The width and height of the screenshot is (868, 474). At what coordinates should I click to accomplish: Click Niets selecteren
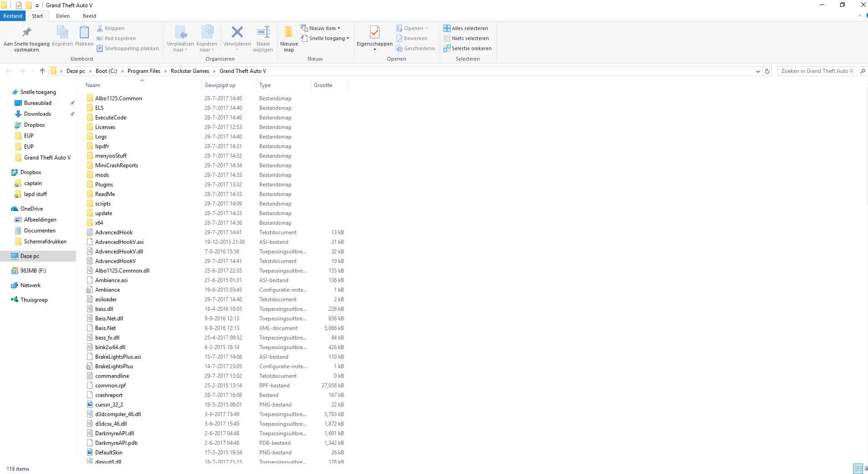[x=466, y=38]
